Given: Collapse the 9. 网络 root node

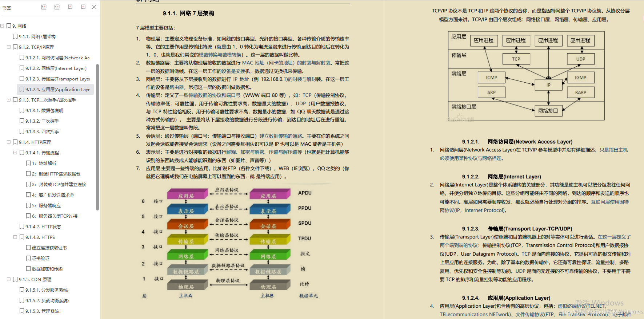Looking at the screenshot, I should [x=2, y=26].
